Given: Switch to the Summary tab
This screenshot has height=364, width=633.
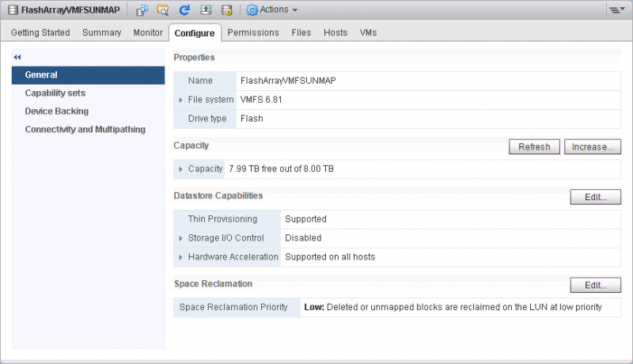Looking at the screenshot, I should pos(102,32).
